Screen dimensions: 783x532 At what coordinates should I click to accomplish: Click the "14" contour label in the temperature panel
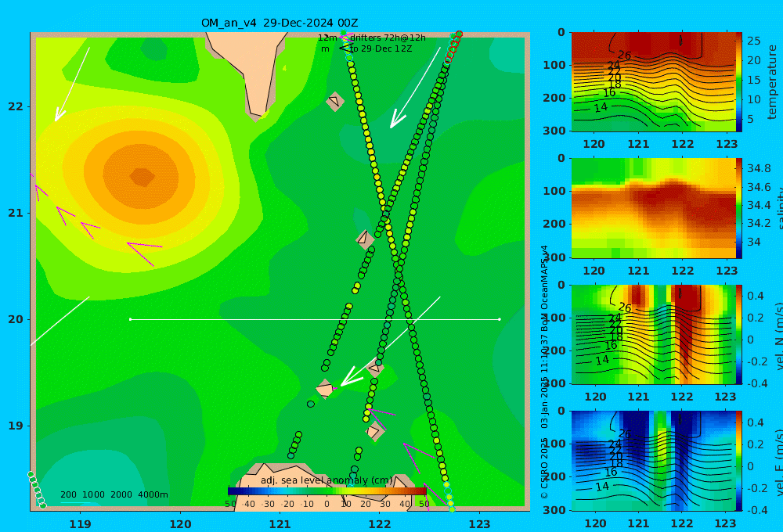(x=601, y=107)
